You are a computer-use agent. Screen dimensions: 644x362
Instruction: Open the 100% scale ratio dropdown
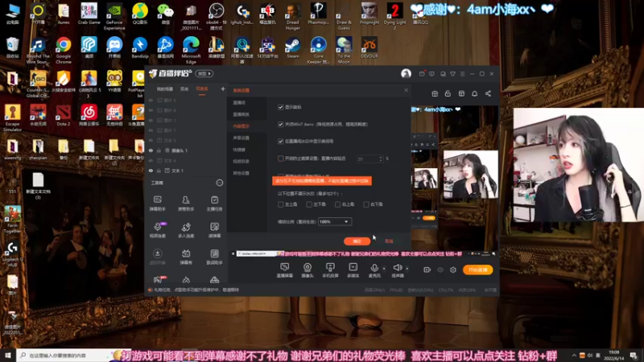click(335, 222)
